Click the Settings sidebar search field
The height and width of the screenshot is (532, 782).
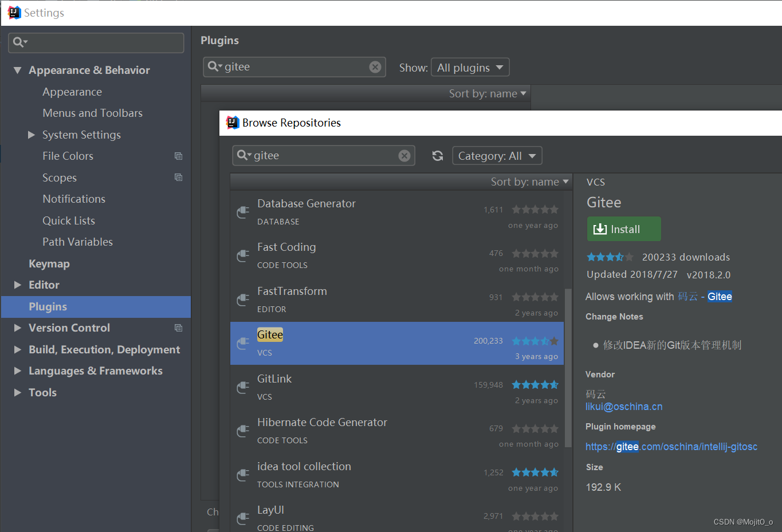[96, 42]
